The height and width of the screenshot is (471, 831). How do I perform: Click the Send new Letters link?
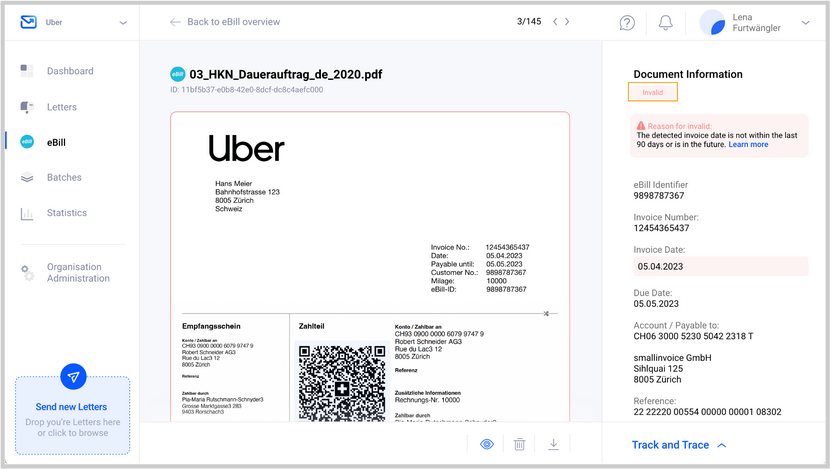pyautogui.click(x=71, y=407)
